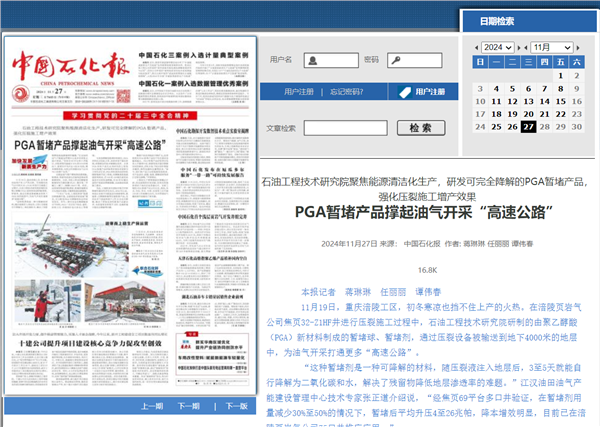Image resolution: width=600 pixels, height=427 pixels.
Task: Click 中国石化一案例入选数据管理优秀案例 headline
Action: [193, 83]
